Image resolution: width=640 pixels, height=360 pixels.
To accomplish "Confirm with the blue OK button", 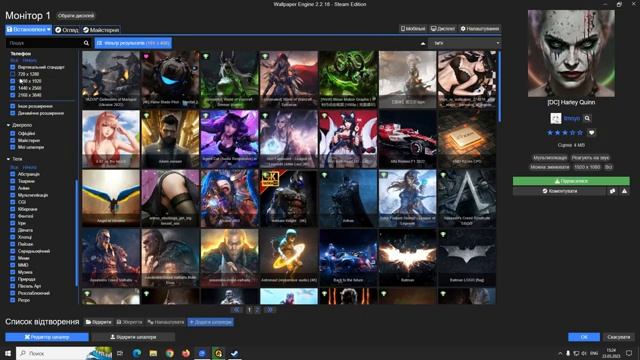I will coord(584,337).
